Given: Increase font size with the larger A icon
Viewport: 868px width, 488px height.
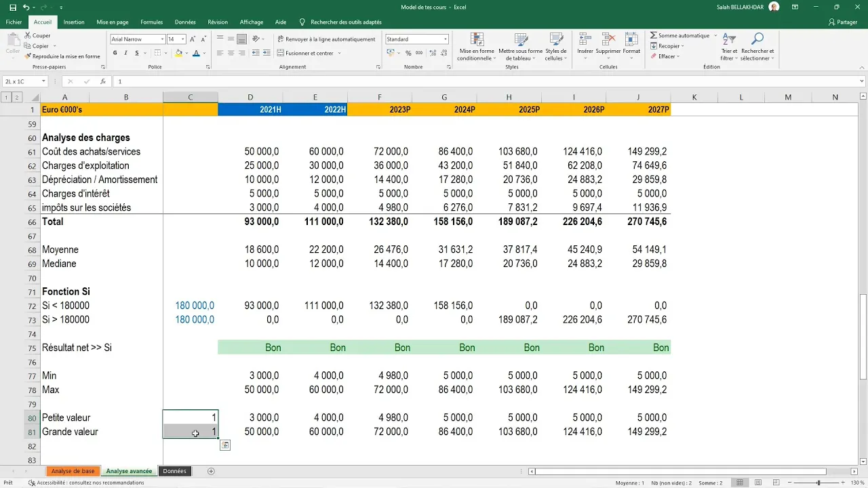Looking at the screenshot, I should (x=193, y=39).
